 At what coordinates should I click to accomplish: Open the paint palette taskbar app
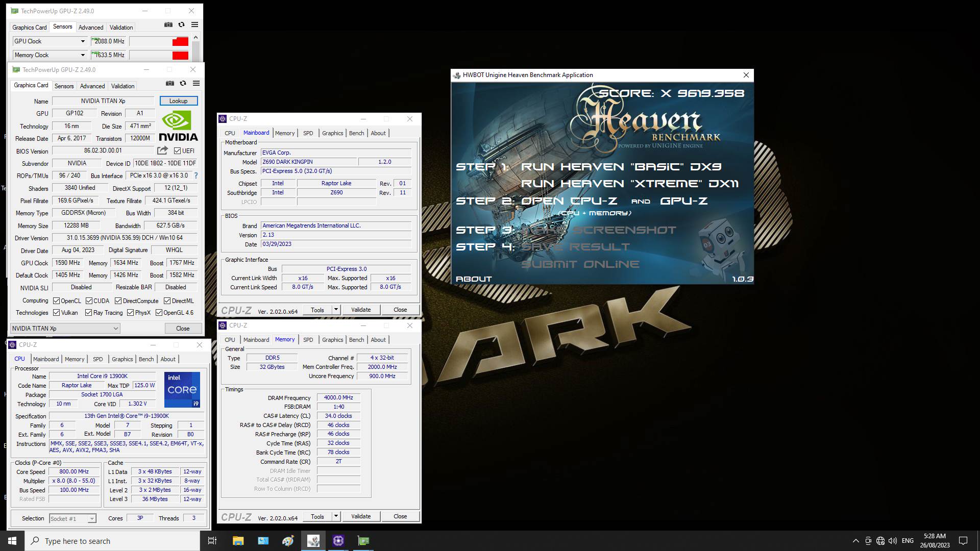tap(288, 541)
